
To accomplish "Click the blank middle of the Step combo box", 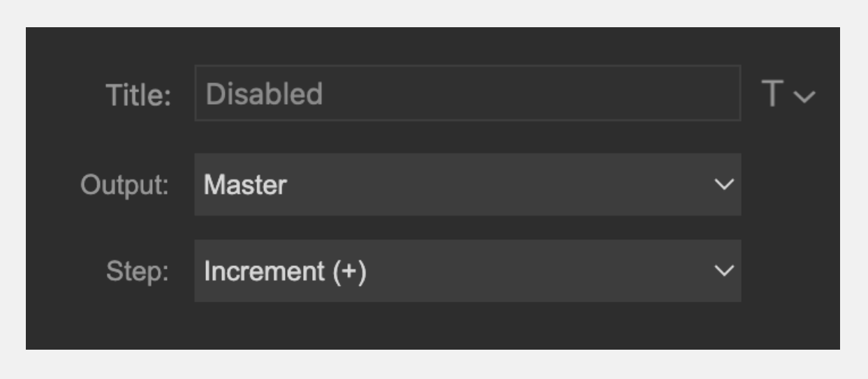I will (538, 271).
